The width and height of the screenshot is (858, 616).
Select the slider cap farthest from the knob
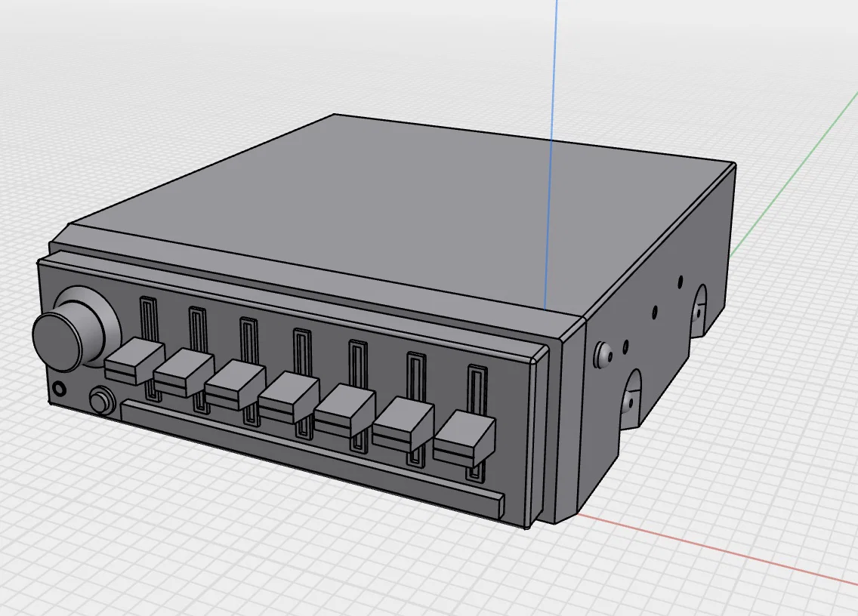pyautogui.click(x=464, y=440)
